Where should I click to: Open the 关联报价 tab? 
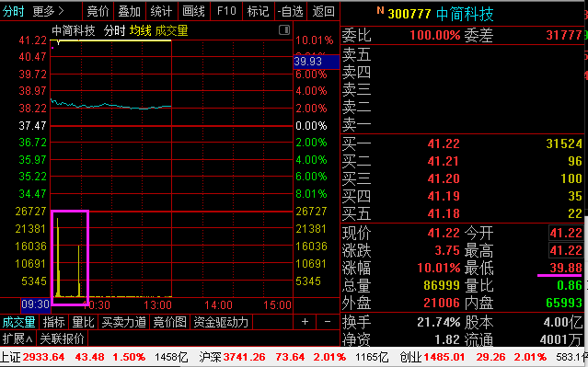62,338
